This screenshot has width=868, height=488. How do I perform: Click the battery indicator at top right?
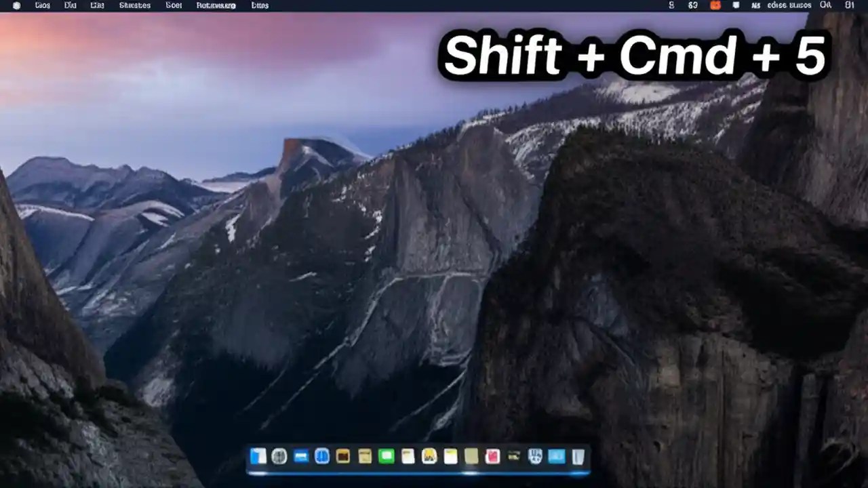[826, 5]
